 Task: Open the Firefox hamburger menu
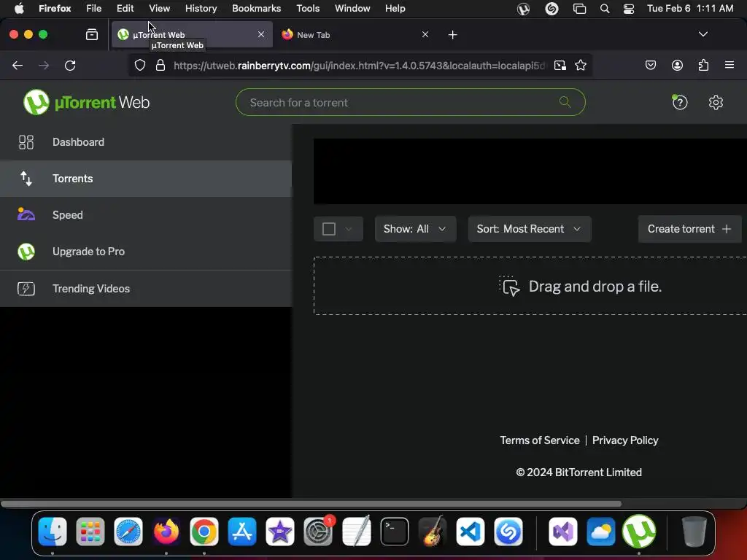pyautogui.click(x=729, y=65)
